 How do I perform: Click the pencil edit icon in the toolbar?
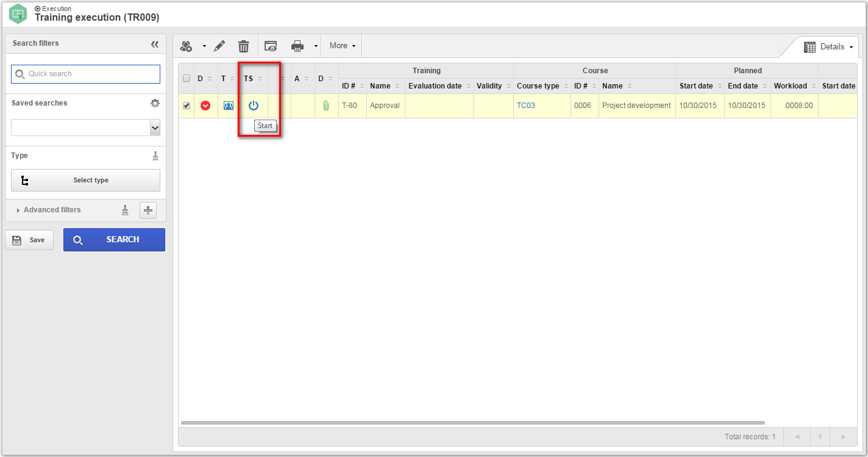click(x=220, y=46)
